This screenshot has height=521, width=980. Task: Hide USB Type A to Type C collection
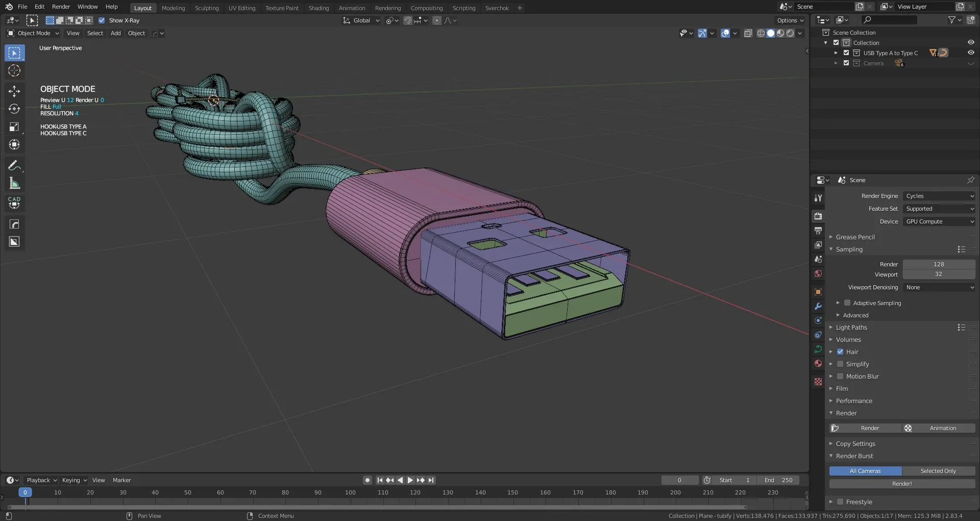click(x=971, y=53)
